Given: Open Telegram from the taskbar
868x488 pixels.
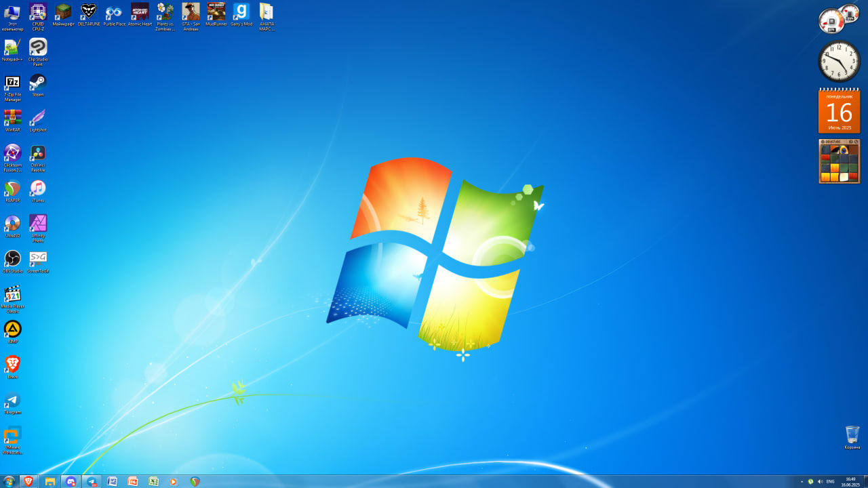Looking at the screenshot, I should pyautogui.click(x=92, y=481).
